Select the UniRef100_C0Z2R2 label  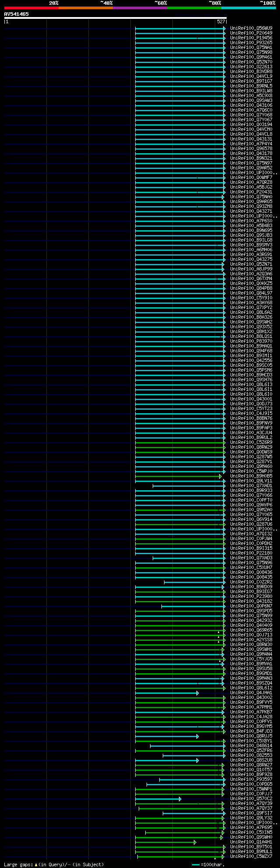251,582
